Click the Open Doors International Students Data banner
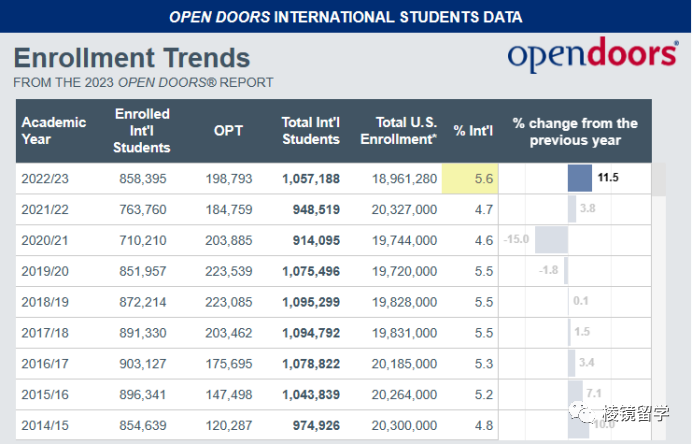 tap(346, 17)
